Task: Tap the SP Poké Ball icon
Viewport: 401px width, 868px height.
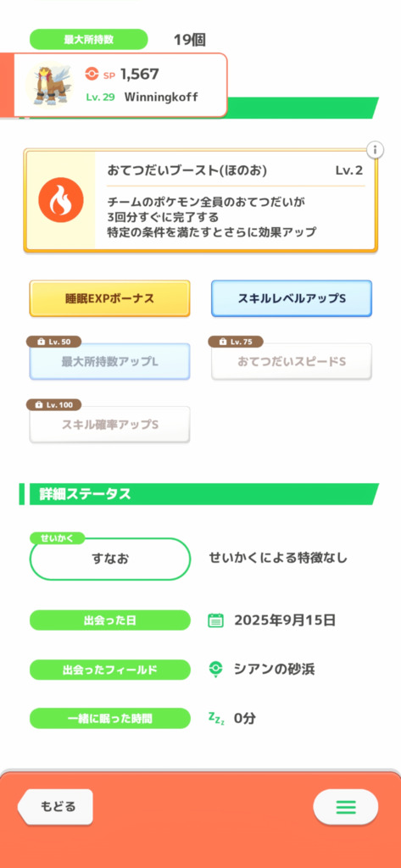Action: point(92,74)
